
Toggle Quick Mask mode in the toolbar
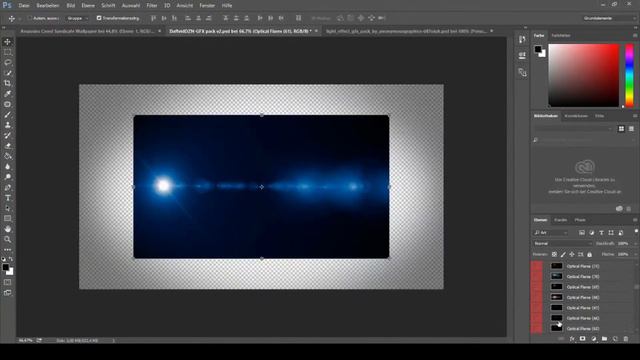pyautogui.click(x=7, y=282)
